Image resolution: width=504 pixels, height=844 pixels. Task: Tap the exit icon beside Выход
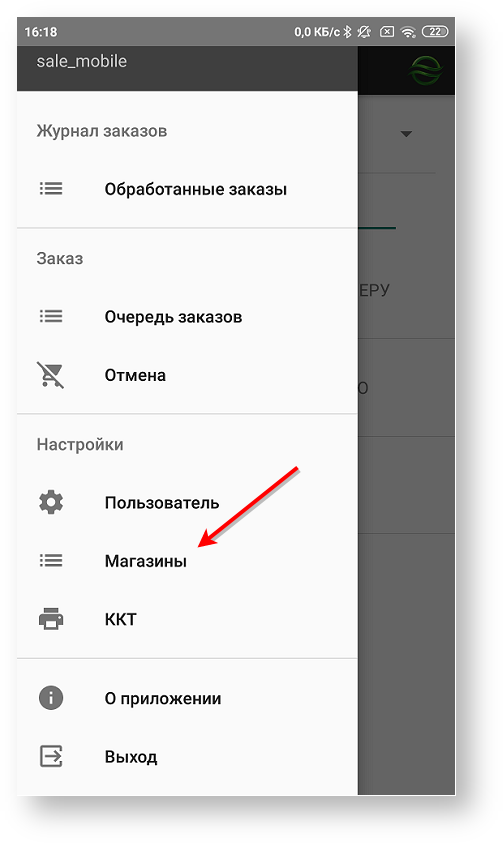[x=51, y=756]
